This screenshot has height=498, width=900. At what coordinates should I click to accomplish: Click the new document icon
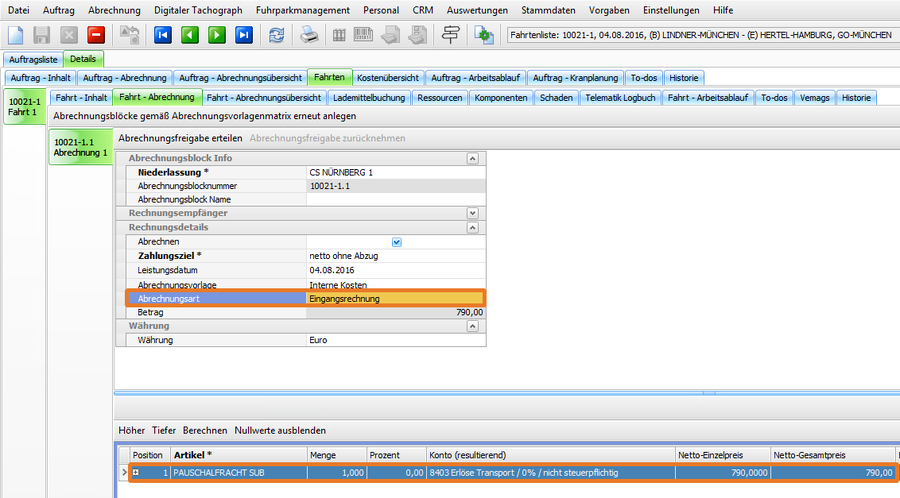16,35
